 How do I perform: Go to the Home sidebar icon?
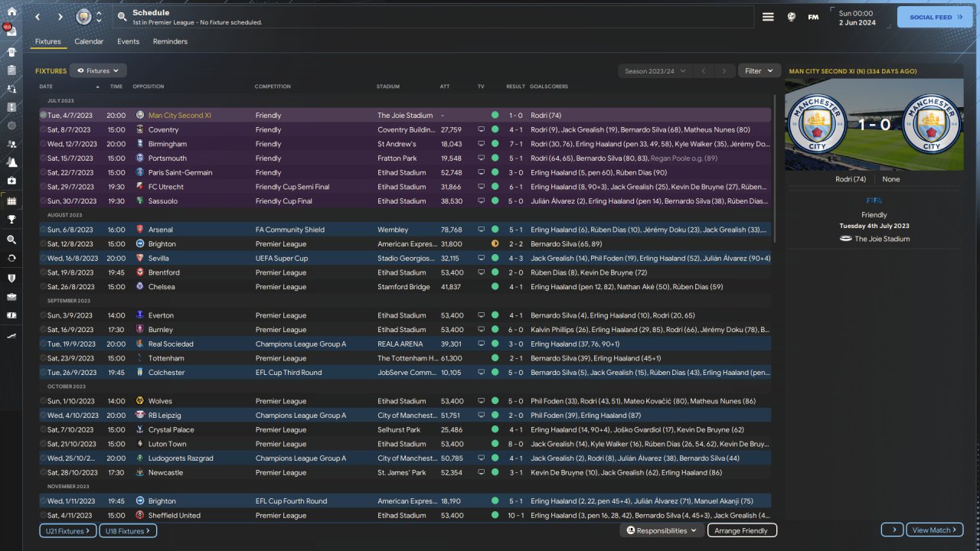pyautogui.click(x=11, y=12)
